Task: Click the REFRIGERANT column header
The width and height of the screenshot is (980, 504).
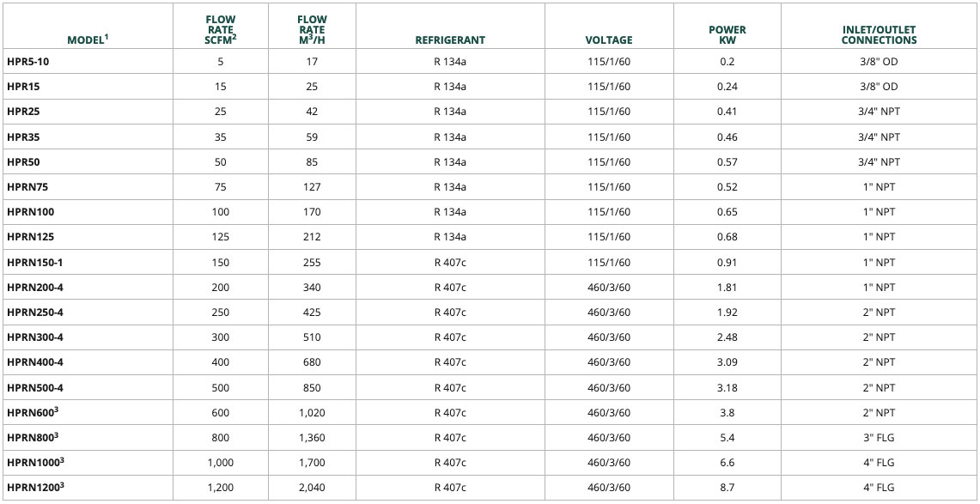Action: [x=450, y=39]
